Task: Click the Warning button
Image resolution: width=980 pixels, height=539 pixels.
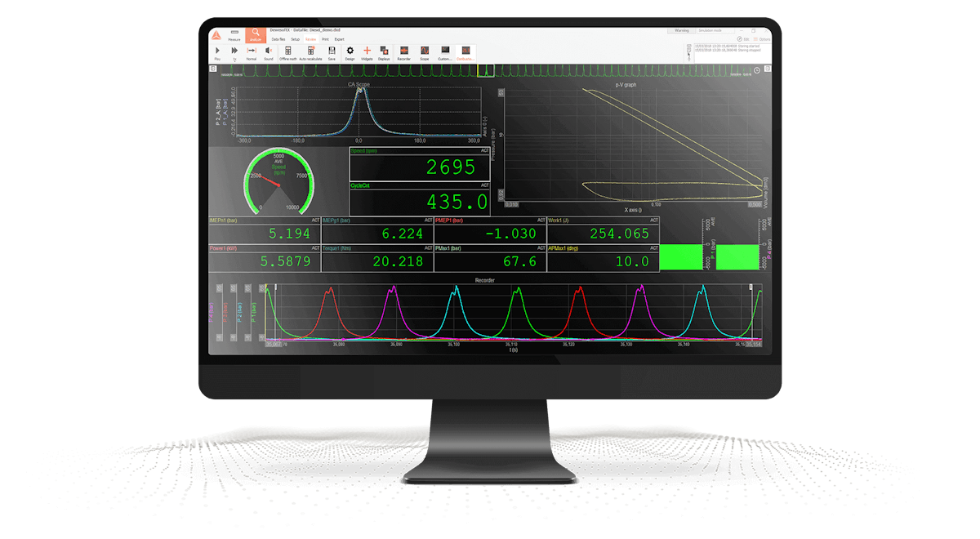Action: (x=682, y=31)
